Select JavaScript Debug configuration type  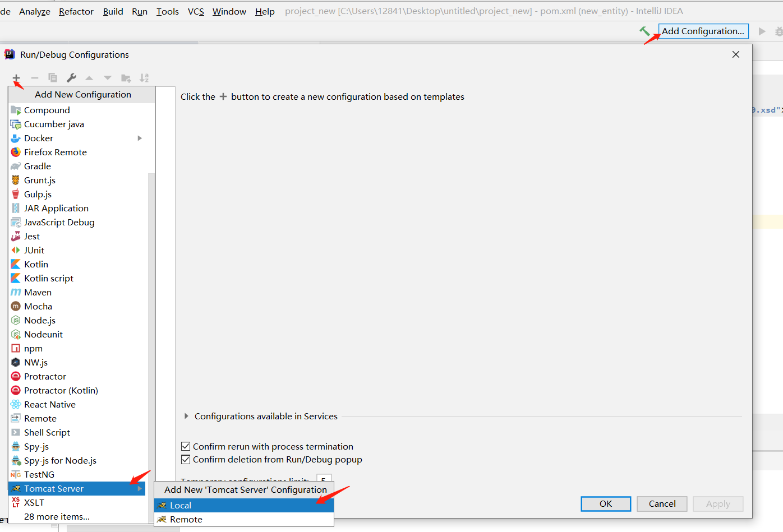point(77,222)
